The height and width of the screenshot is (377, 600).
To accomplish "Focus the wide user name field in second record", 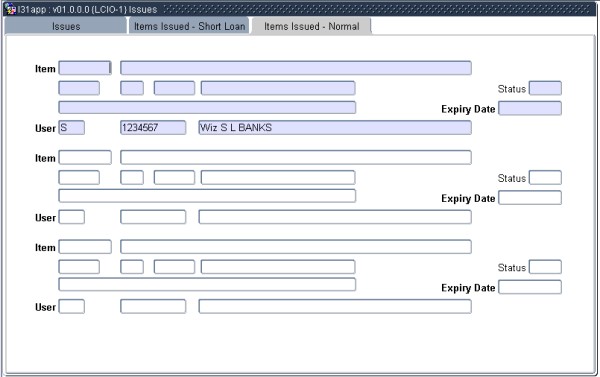I will [335, 217].
